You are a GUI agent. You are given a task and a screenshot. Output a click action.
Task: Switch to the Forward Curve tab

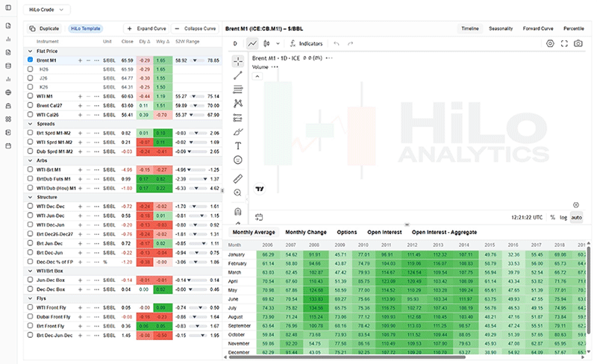[x=537, y=28]
